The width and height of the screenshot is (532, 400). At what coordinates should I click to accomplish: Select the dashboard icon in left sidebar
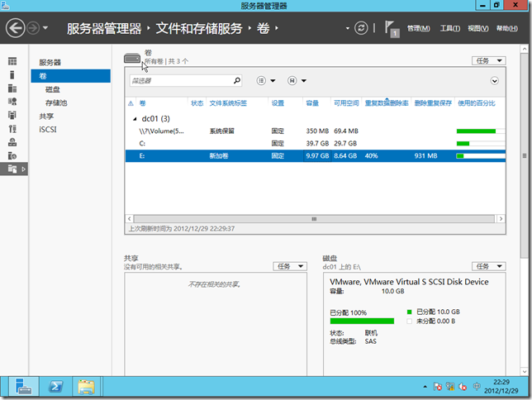12,62
